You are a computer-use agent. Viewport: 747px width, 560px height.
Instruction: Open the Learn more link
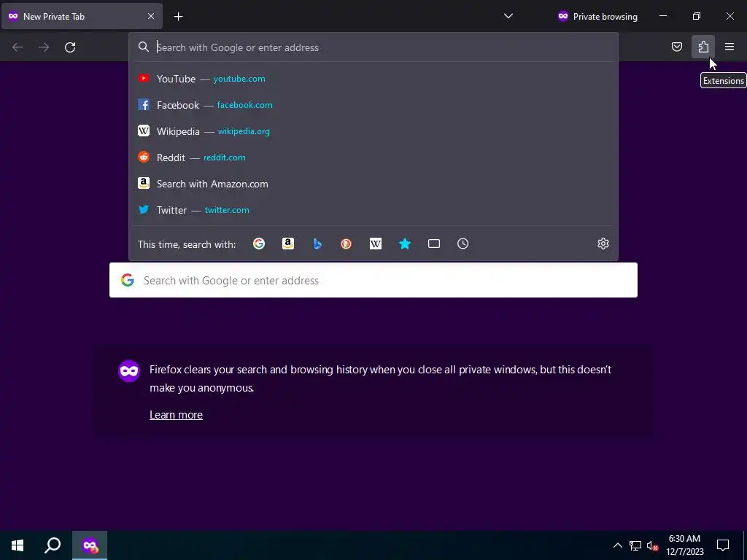pyautogui.click(x=177, y=415)
